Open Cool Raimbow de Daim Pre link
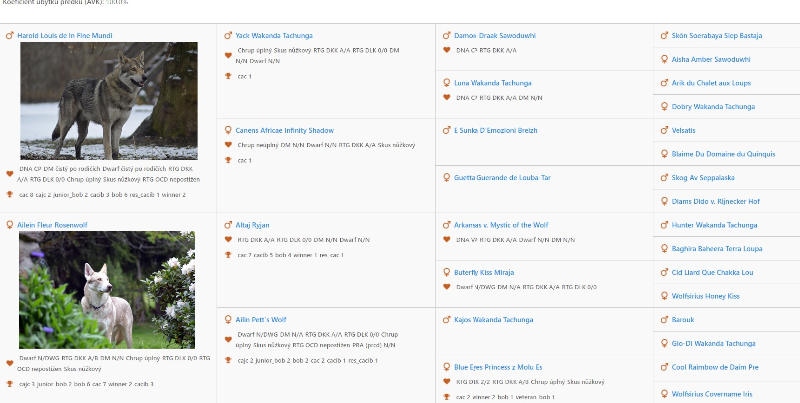 click(715, 367)
